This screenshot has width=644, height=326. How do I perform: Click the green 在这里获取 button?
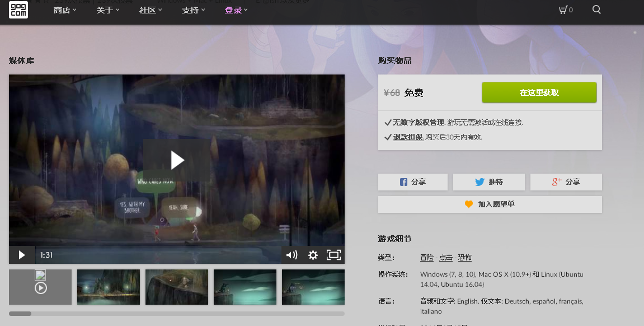[539, 92]
